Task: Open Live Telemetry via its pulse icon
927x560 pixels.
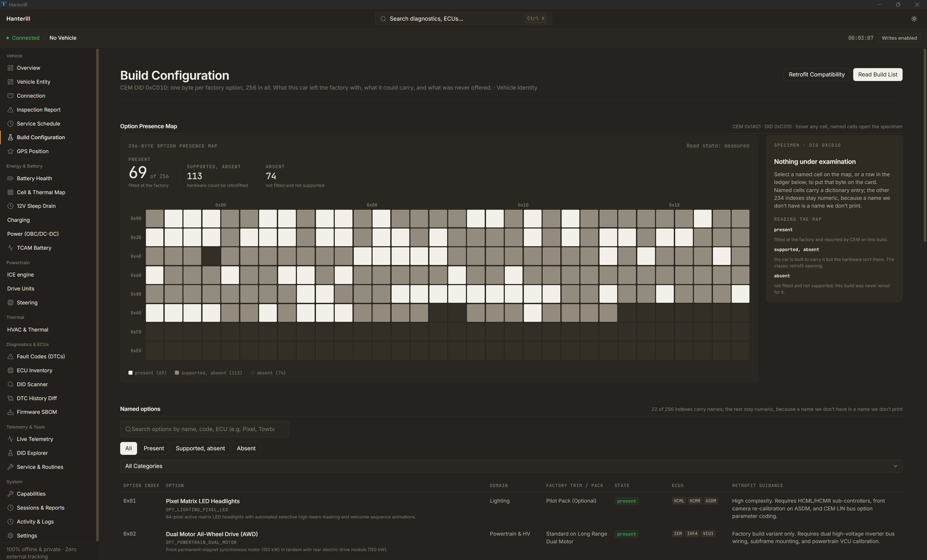Action: 10,439
